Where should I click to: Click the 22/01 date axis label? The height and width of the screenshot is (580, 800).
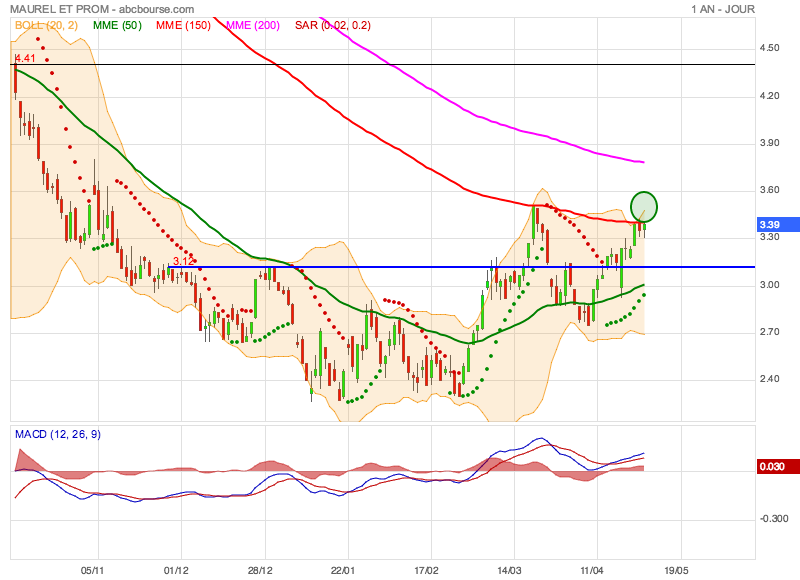(x=342, y=570)
